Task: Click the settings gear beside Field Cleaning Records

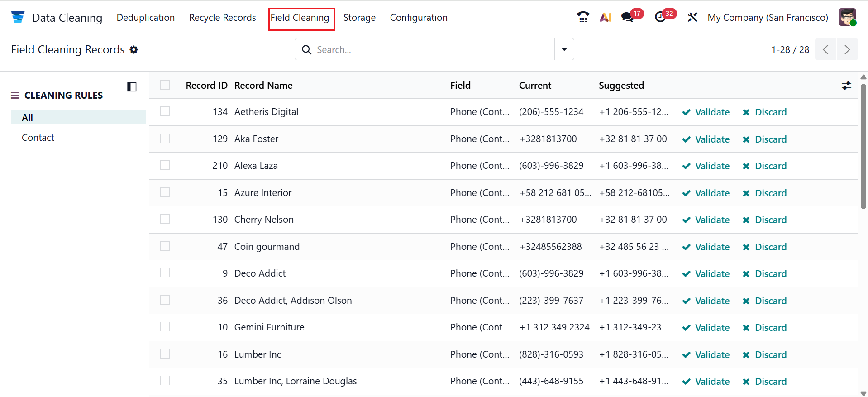Action: 134,49
